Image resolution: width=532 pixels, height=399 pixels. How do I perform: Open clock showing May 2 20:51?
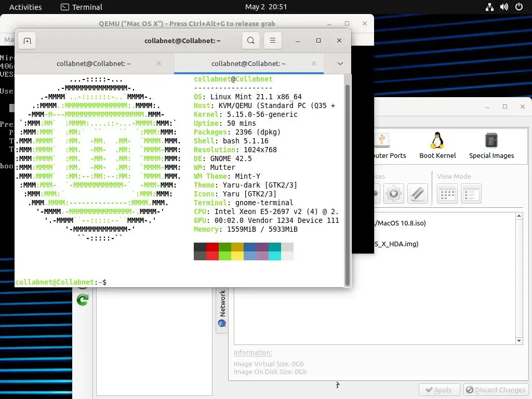coord(266,7)
